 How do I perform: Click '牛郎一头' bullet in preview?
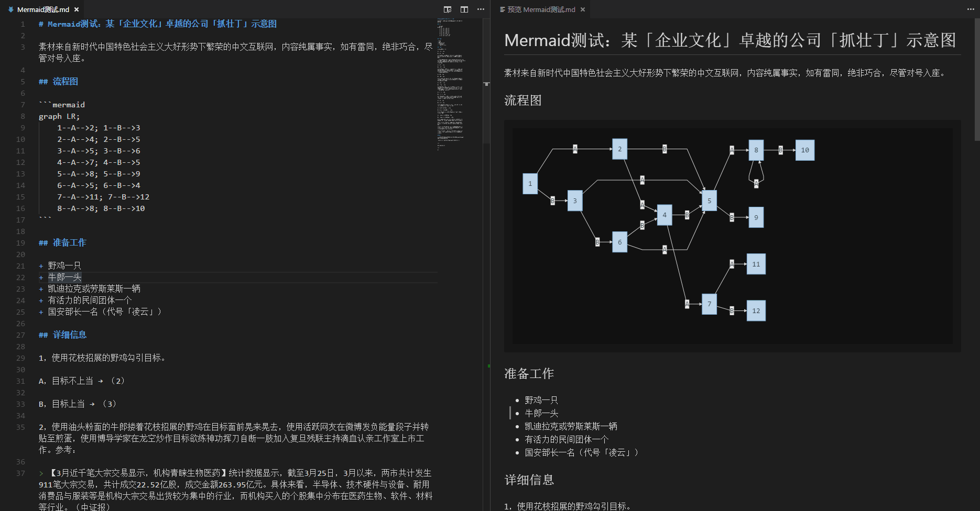tap(541, 413)
